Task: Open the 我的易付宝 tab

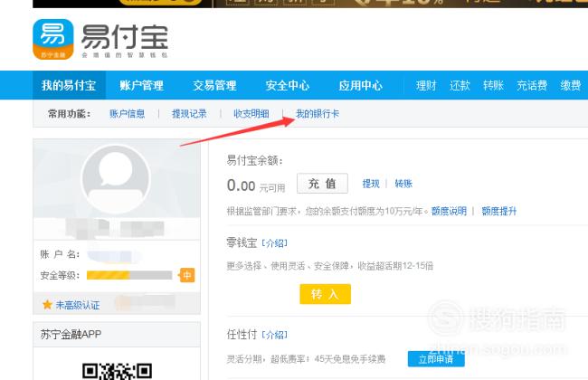Action: coord(69,86)
